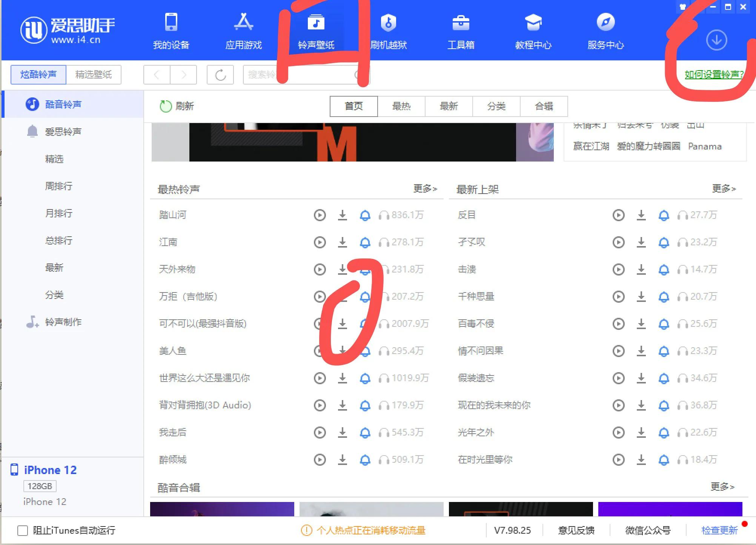Open the 如何设置铃声 help link

(714, 74)
